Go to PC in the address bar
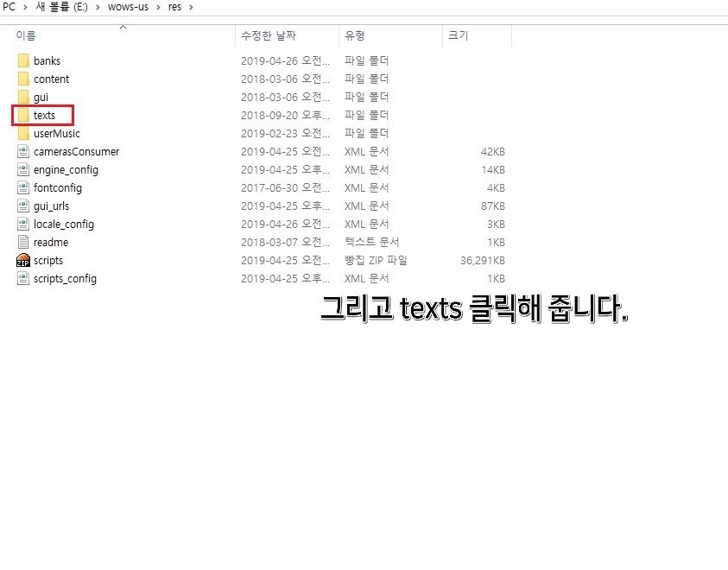This screenshot has width=728, height=570. click(9, 7)
